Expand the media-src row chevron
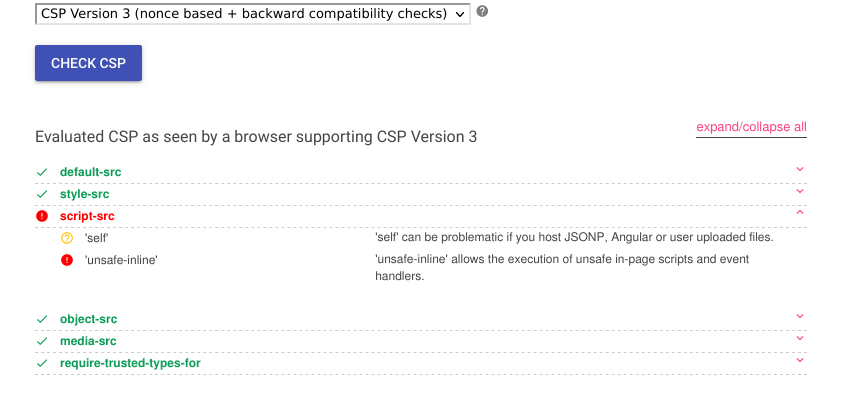The width and height of the screenshot is (856, 408). coord(800,339)
